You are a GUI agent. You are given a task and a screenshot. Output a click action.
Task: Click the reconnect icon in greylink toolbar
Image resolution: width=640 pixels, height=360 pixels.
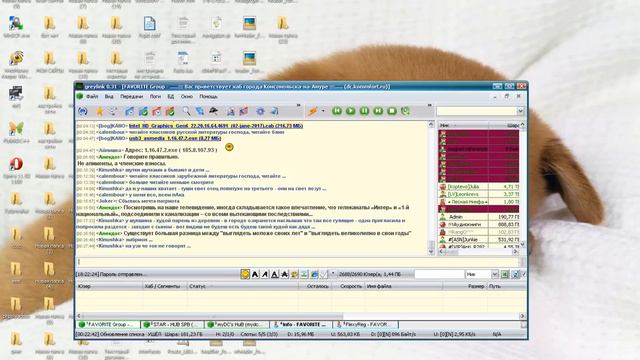(83, 111)
